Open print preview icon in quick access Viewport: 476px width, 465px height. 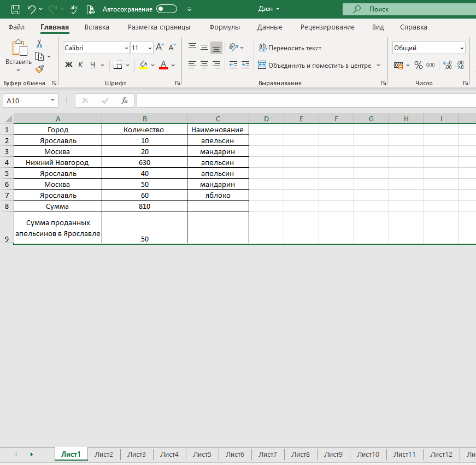point(91,9)
